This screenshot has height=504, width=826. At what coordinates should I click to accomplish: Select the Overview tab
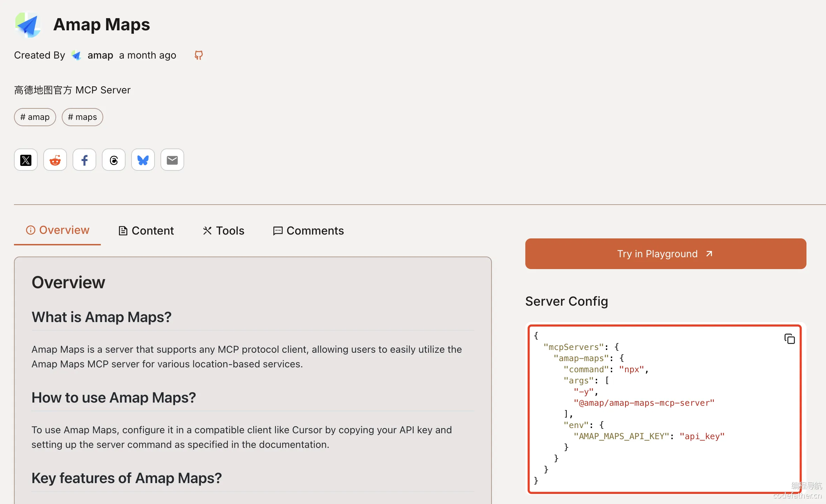pos(58,230)
